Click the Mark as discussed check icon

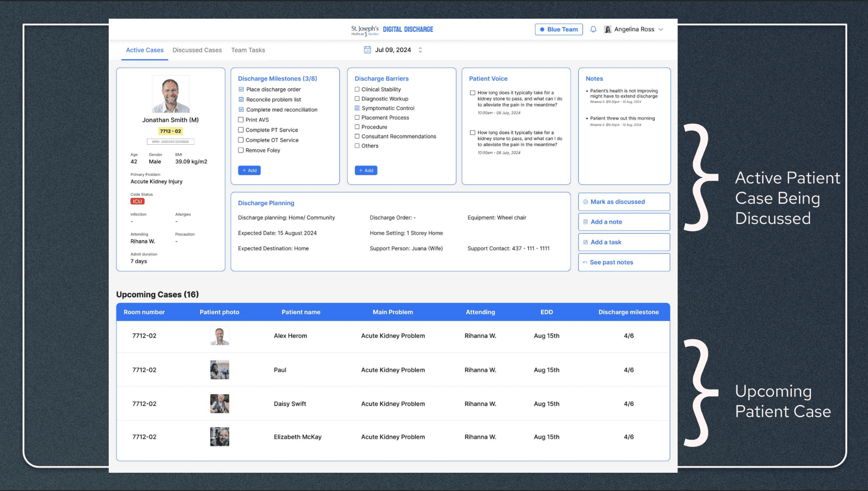point(585,202)
